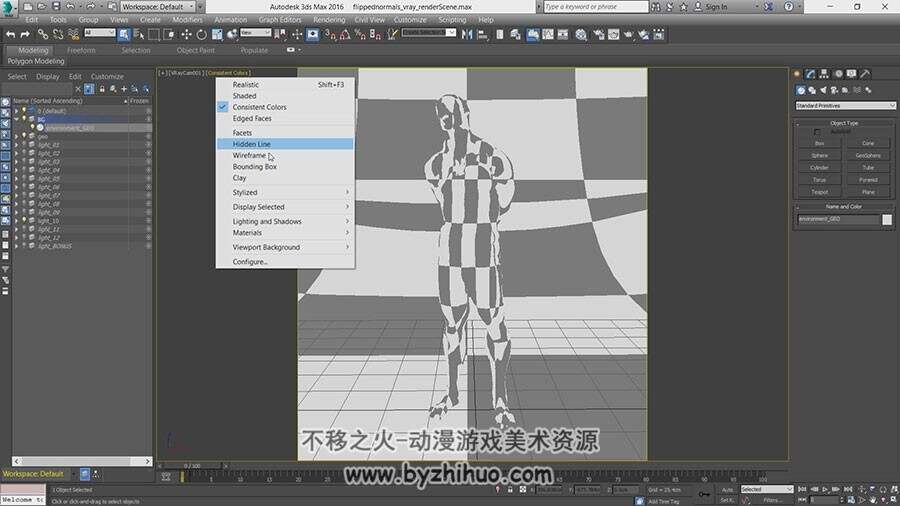Image resolution: width=900 pixels, height=506 pixels.
Task: Open the reference coordinate system View dropdown
Action: (255, 33)
